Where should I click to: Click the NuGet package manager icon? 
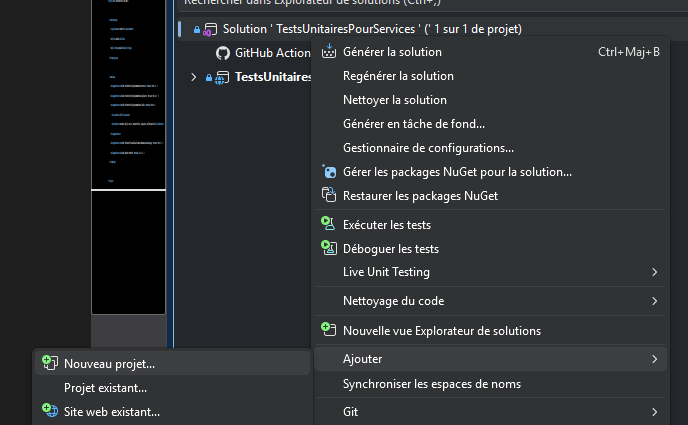click(329, 171)
